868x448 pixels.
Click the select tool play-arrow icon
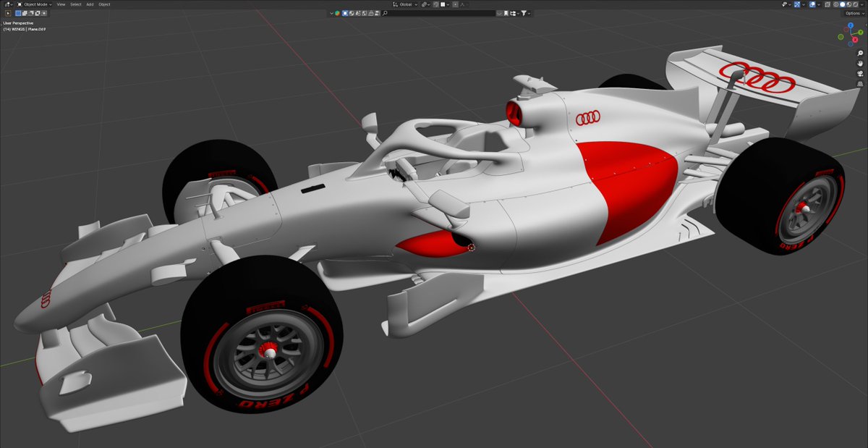point(8,13)
